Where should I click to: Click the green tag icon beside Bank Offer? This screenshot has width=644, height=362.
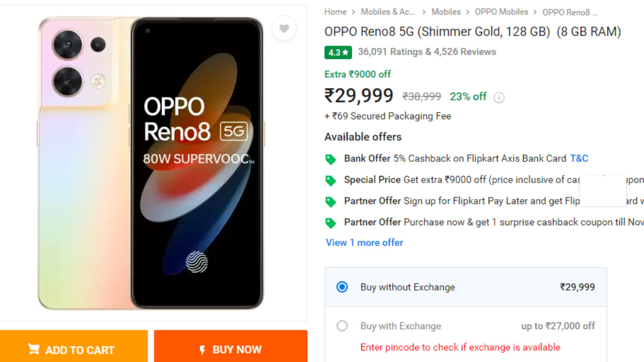(x=331, y=159)
